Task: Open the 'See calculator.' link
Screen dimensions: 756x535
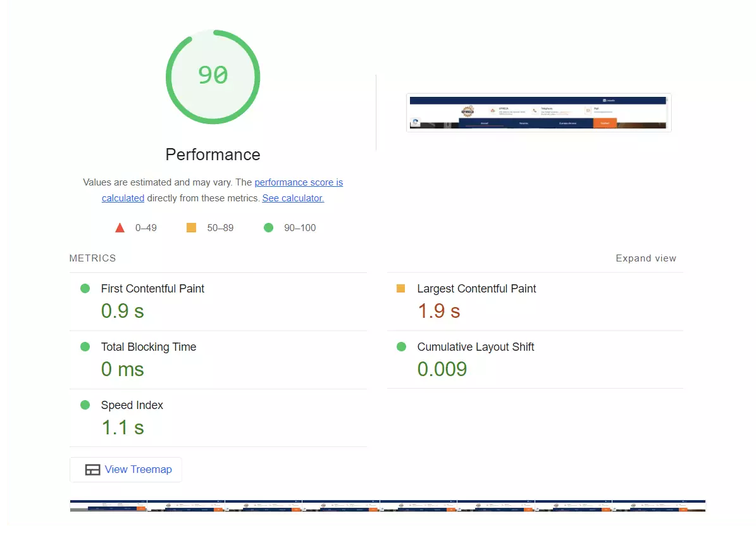Action: click(x=293, y=198)
